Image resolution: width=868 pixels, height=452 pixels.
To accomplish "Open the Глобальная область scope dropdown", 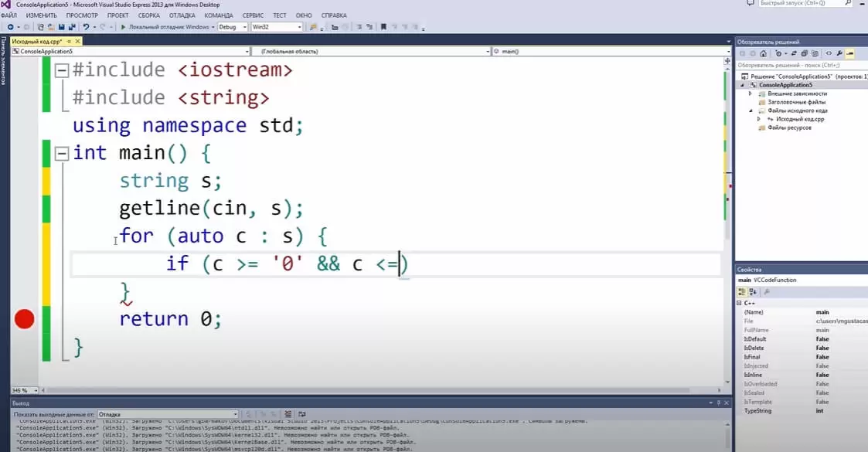I will point(371,52).
